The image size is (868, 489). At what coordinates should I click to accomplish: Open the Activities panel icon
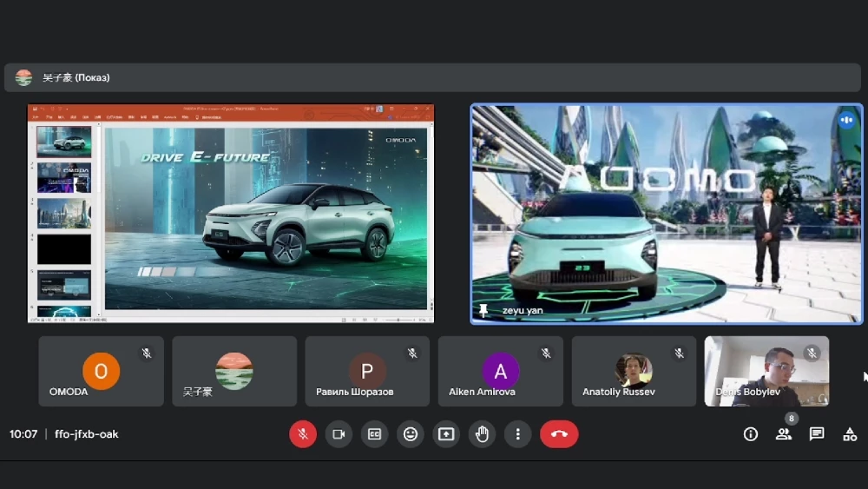(850, 434)
